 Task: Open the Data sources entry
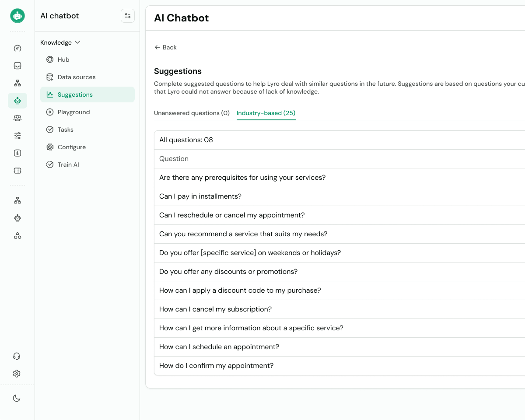coord(77,77)
